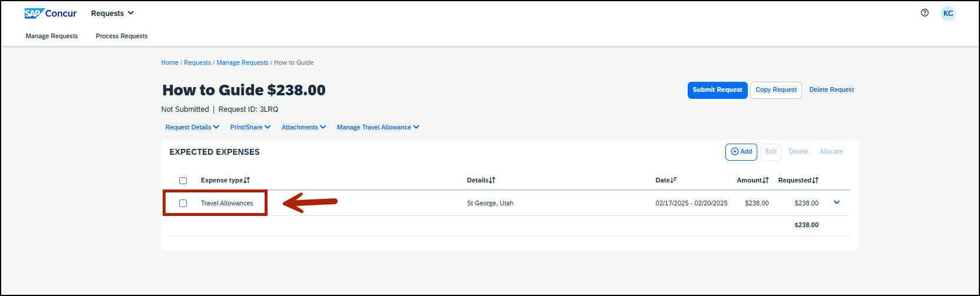Click the Delete expense button
Screen dimensions: 980x296
tap(798, 152)
